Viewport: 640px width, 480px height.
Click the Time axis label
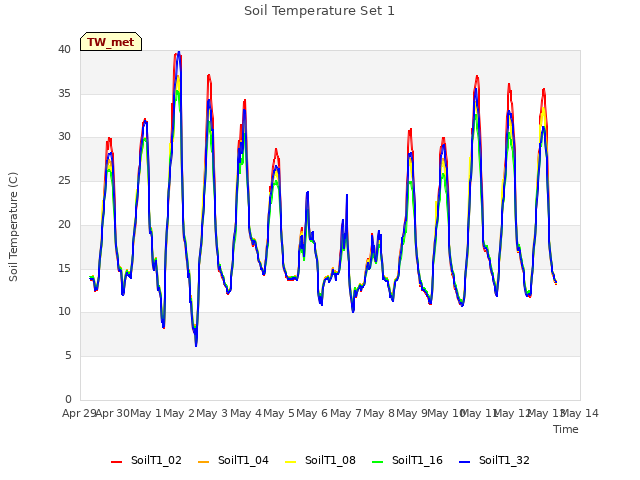(x=566, y=429)
